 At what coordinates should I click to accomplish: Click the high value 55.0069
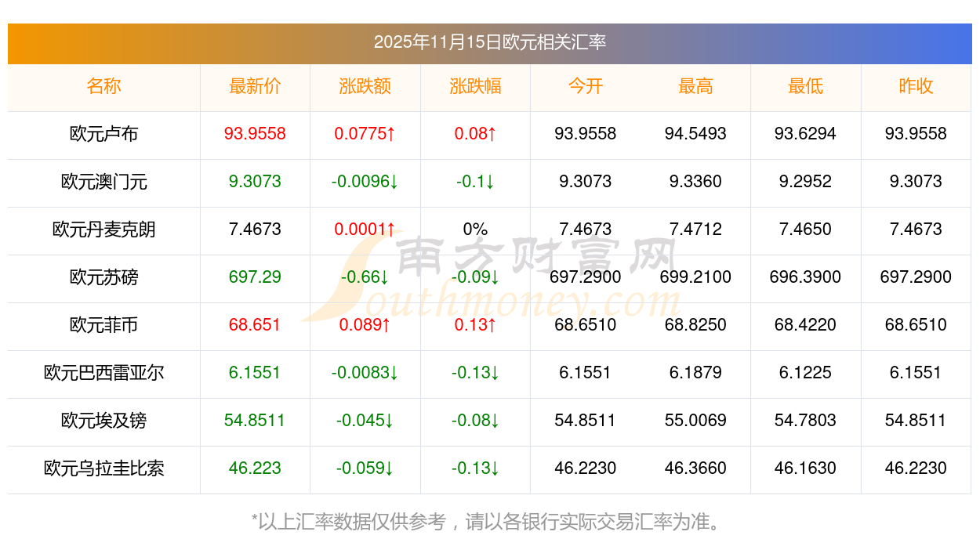pos(695,421)
